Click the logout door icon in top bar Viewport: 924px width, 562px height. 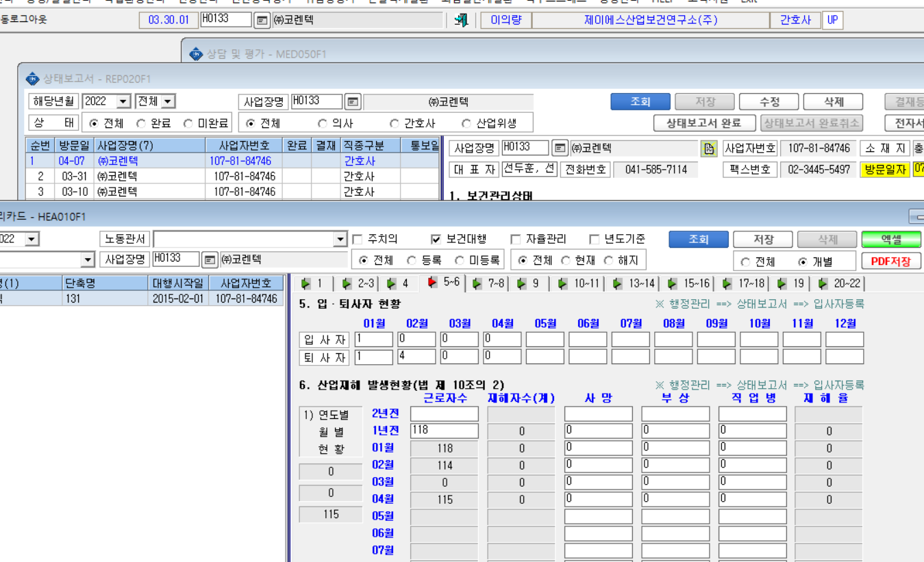tap(461, 21)
